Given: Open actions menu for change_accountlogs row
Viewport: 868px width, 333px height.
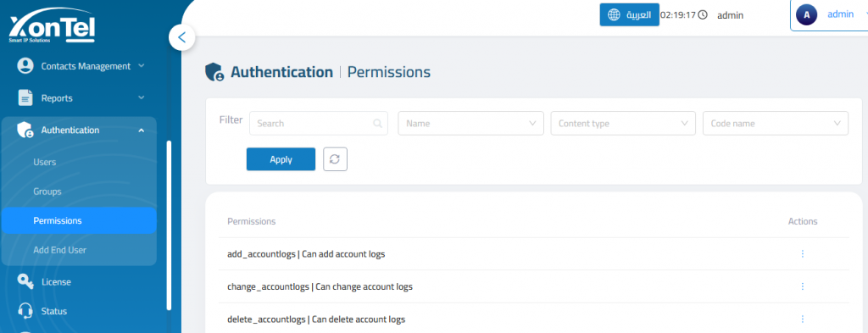Looking at the screenshot, I should click(802, 286).
